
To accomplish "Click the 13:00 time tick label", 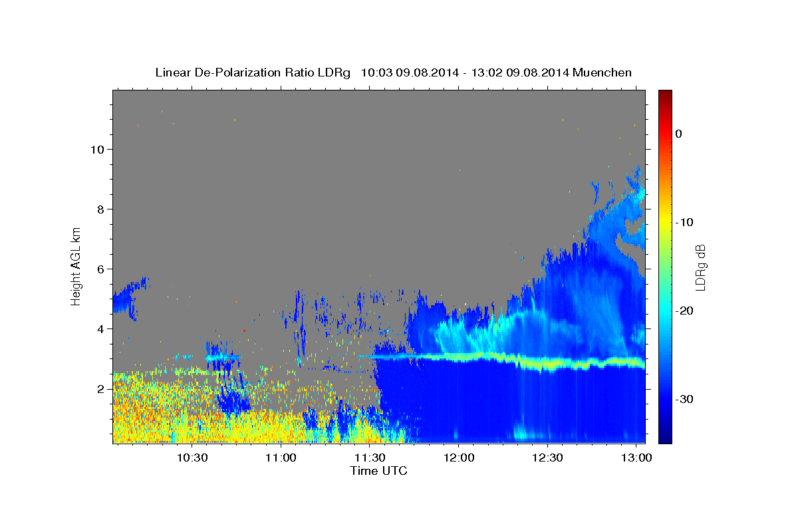I will (636, 458).
